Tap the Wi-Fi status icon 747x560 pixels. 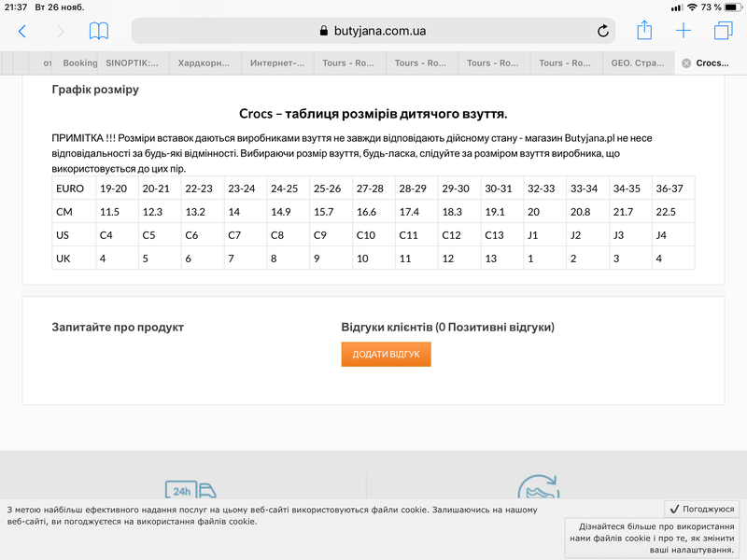point(692,7)
